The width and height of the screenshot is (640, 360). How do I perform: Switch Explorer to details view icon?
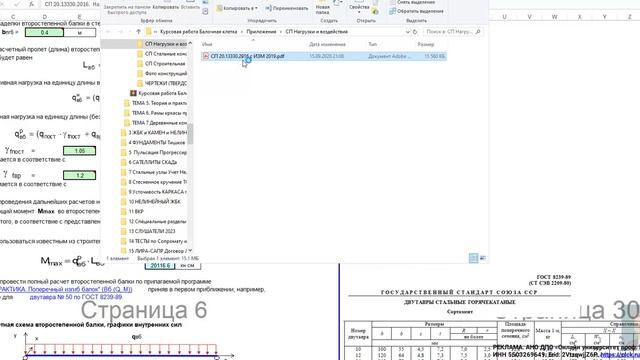tap(473, 258)
